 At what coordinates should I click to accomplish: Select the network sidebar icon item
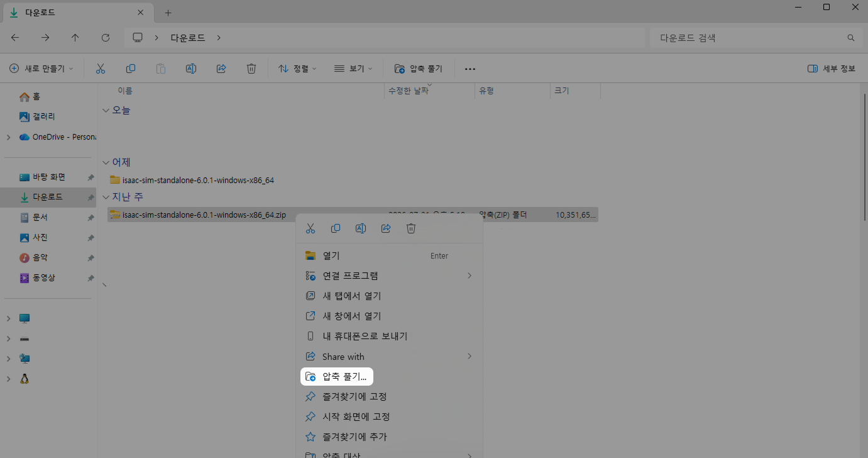pos(25,359)
